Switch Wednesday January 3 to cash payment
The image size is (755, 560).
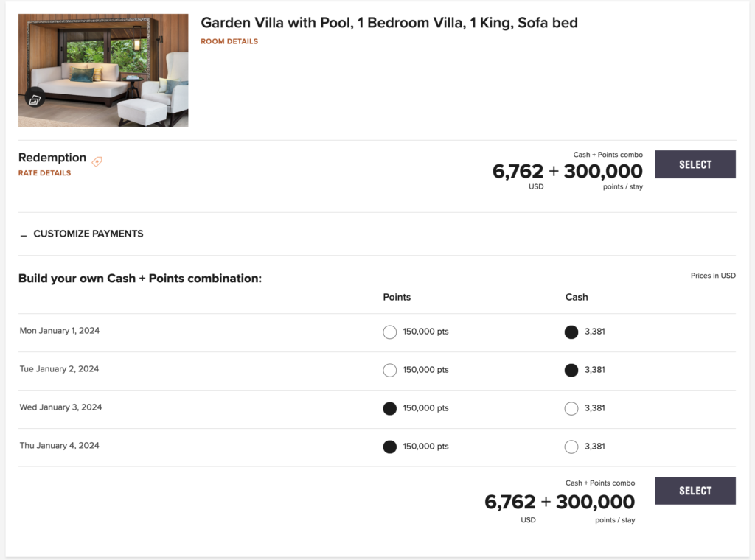(571, 408)
